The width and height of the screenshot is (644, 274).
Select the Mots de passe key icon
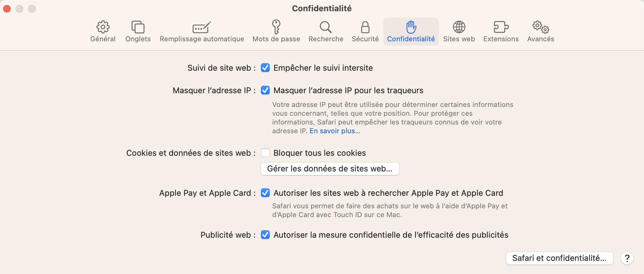coord(276,28)
